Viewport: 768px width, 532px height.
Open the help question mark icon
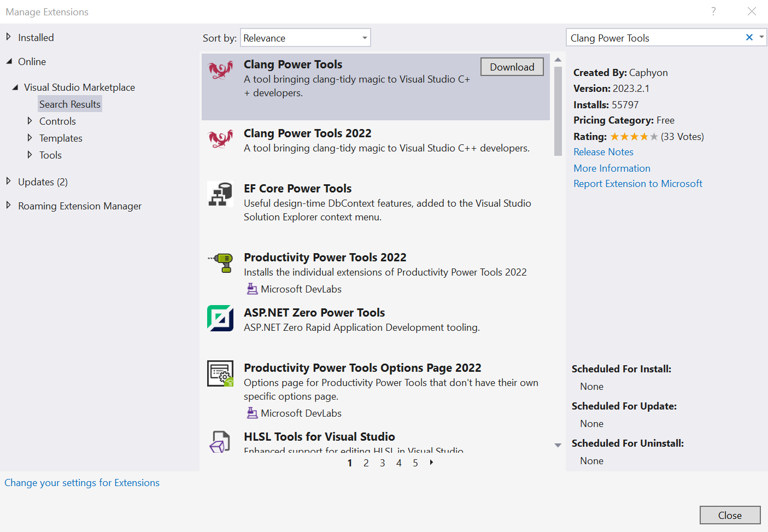click(713, 11)
